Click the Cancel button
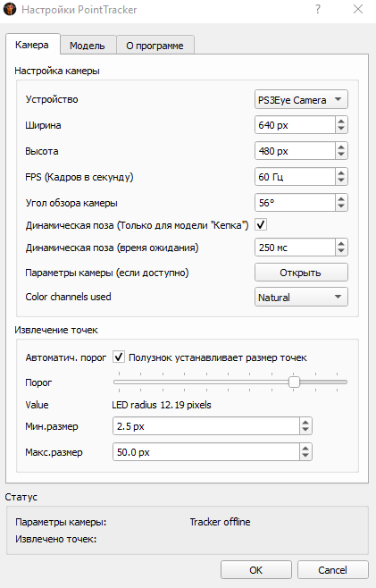 point(332,570)
